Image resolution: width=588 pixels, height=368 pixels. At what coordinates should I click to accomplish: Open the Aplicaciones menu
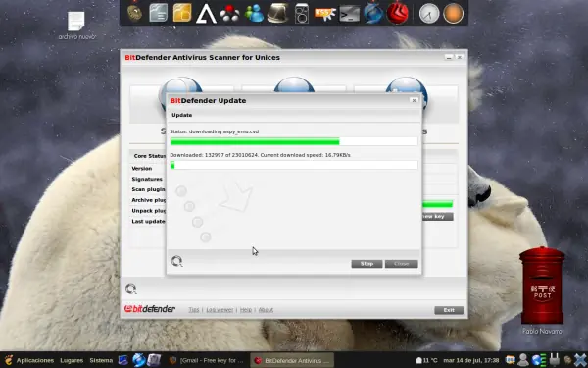35,360
